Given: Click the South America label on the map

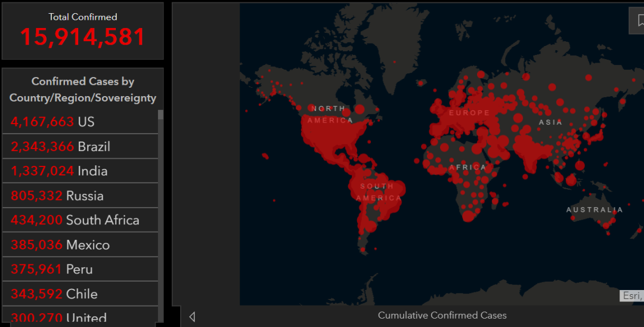Looking at the screenshot, I should pyautogui.click(x=377, y=192).
